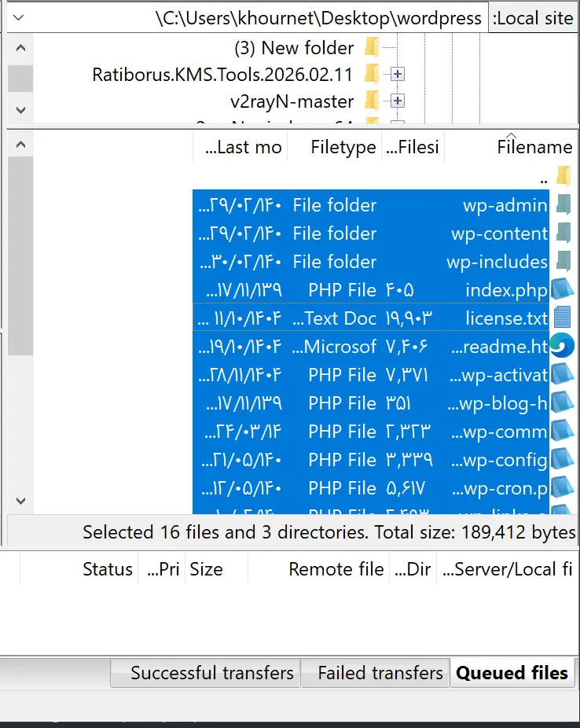The image size is (580, 728).
Task: Click the folder tree scroll up arrow
Action: tap(20, 48)
